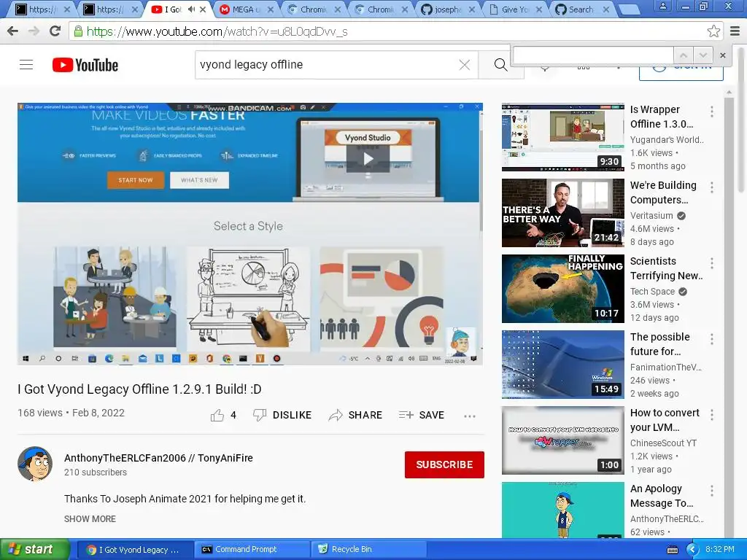Image resolution: width=747 pixels, height=560 pixels.
Task: Run search with magnifying glass button
Action: pos(500,65)
